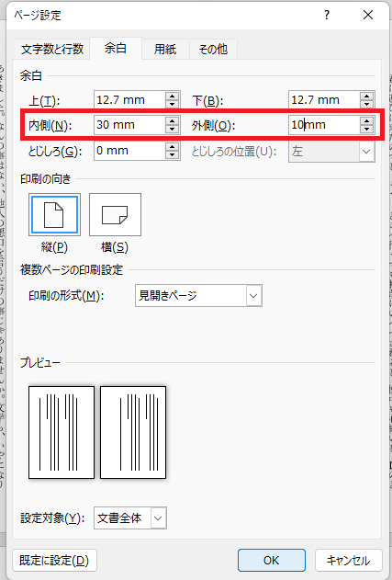
Task: Click the キャンセル button
Action: click(x=349, y=561)
